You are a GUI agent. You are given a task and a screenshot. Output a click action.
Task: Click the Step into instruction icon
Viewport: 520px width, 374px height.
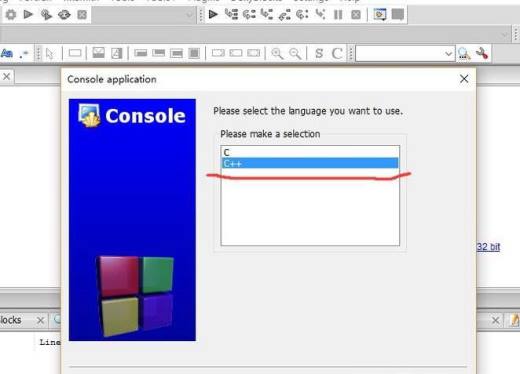(320, 14)
